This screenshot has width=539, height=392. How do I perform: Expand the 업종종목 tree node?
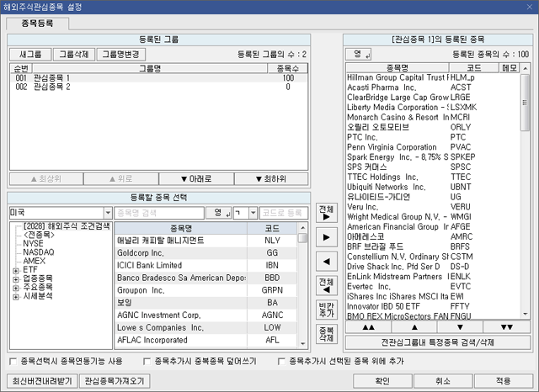pyautogui.click(x=16, y=279)
